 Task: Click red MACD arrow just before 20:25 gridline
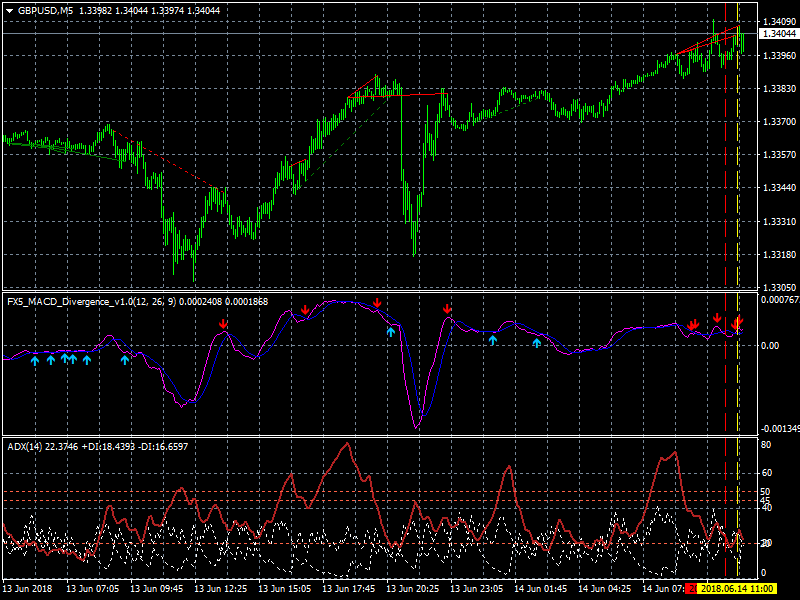point(377,303)
